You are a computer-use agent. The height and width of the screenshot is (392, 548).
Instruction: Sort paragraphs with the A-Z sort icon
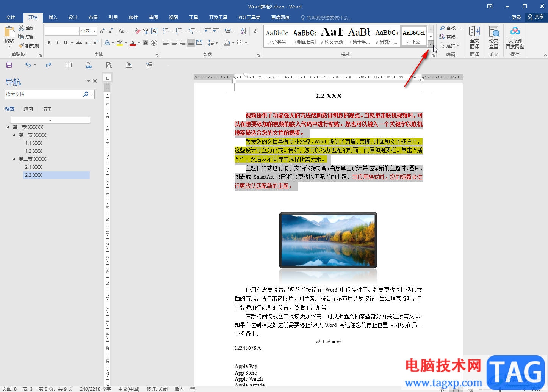244,31
